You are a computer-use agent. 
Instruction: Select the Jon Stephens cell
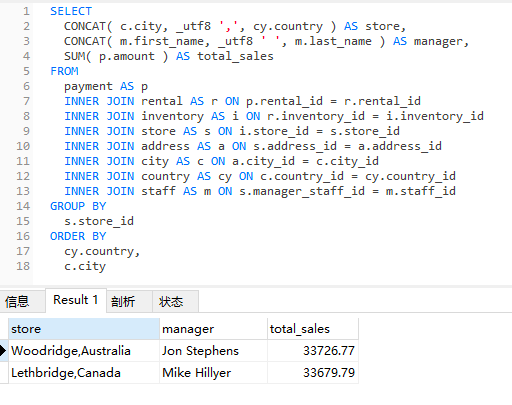213,351
